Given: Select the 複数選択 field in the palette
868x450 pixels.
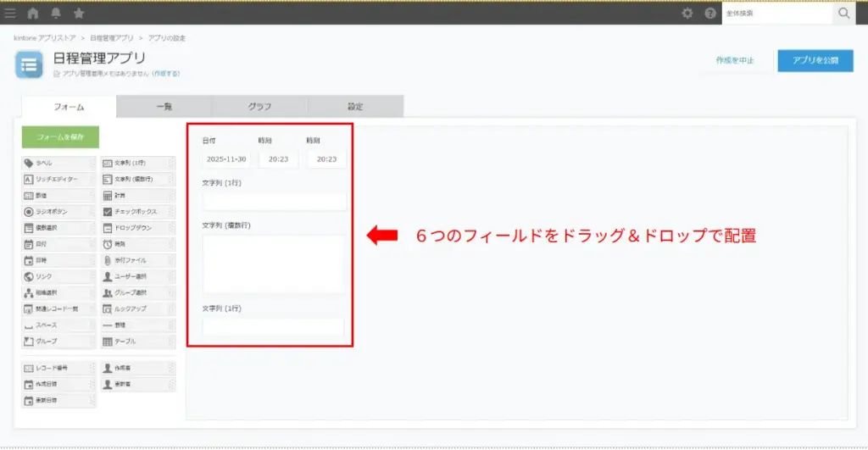Looking at the screenshot, I should click(58, 227).
